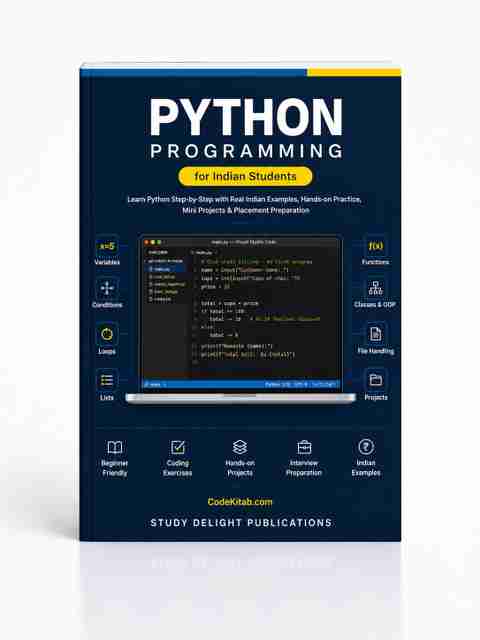The image size is (480, 640).
Task: Click the Hands-on Projects layers icon
Action: pos(240,447)
